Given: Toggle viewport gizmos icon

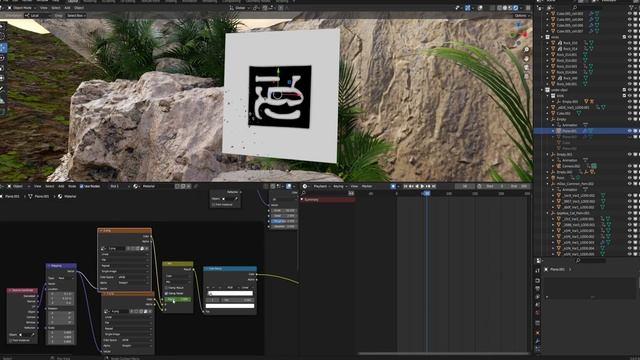Looking at the screenshot, I should 468,8.
